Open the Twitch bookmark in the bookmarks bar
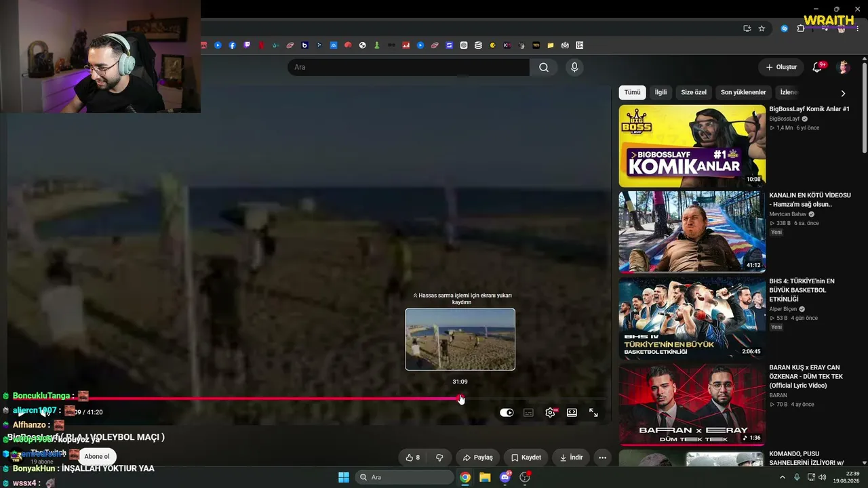 247,45
